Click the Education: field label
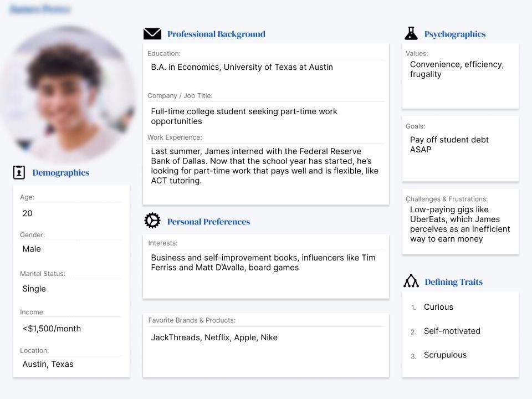 (164, 54)
